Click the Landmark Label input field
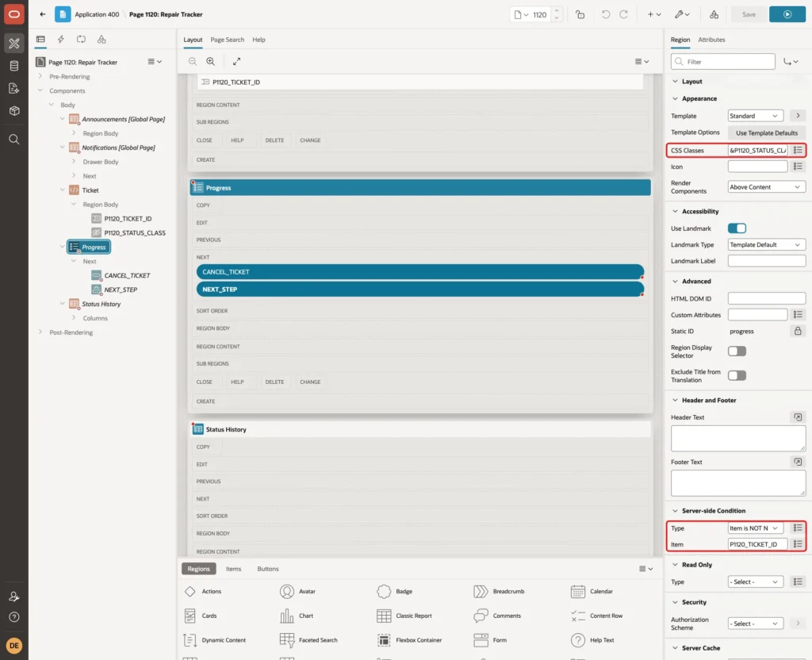 click(x=767, y=261)
